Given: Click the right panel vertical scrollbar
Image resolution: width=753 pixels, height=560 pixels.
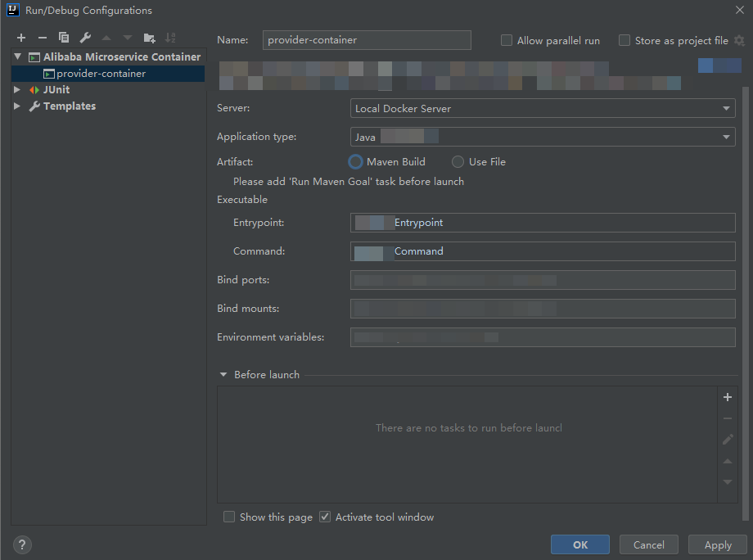Looking at the screenshot, I should pyautogui.click(x=746, y=303).
